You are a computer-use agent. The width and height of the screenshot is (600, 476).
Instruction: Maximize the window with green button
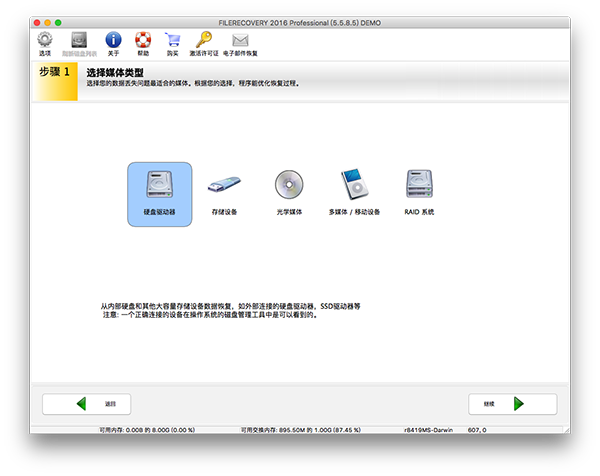(58, 23)
